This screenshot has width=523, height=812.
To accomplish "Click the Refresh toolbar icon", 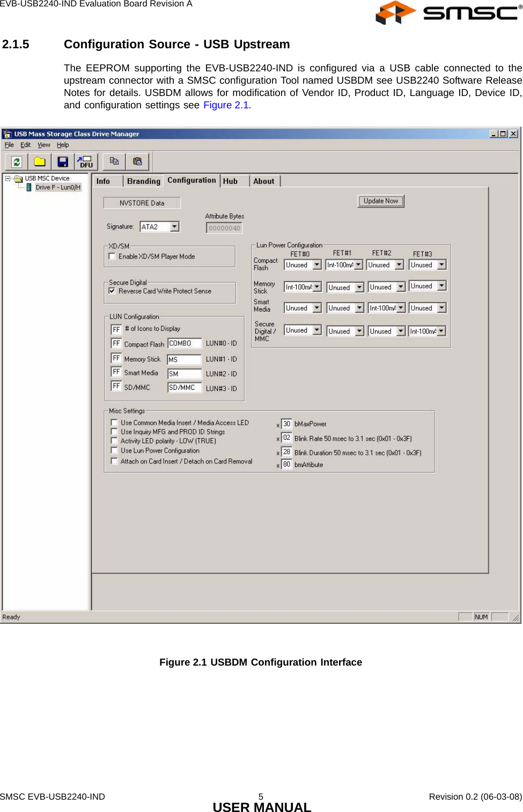I will tap(17, 161).
